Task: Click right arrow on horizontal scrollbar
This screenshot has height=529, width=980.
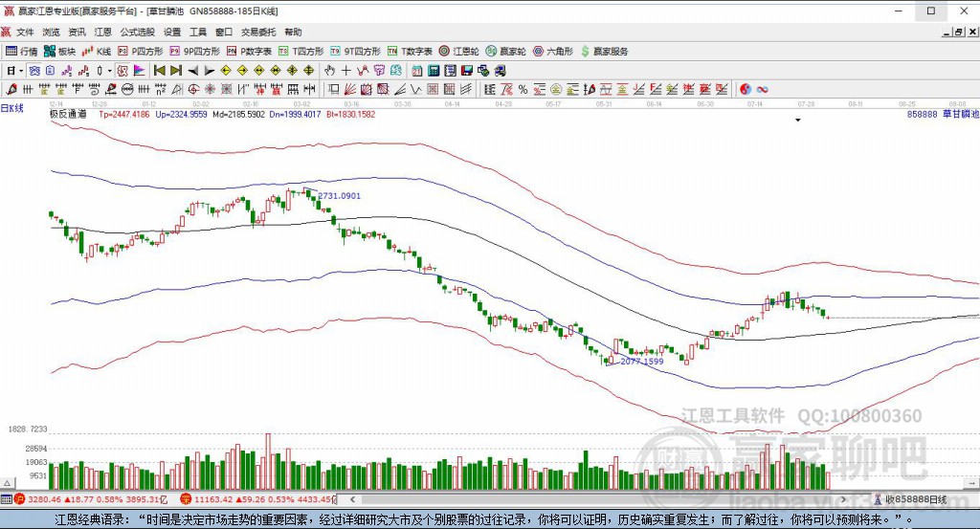Action: coord(844,499)
